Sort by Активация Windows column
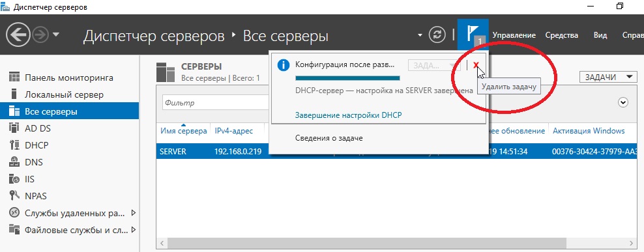Image resolution: width=644 pixels, height=252 pixels. [589, 131]
